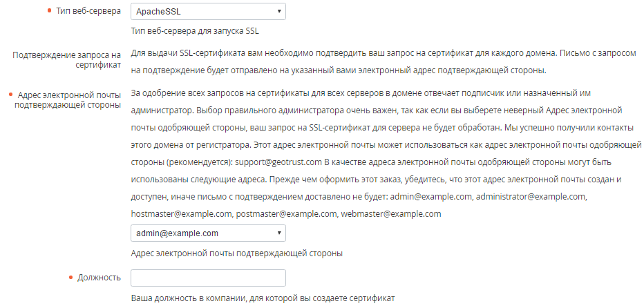Viewport: 644px width, 308px height.
Task: Click the empty Должность input field
Action: point(208,278)
